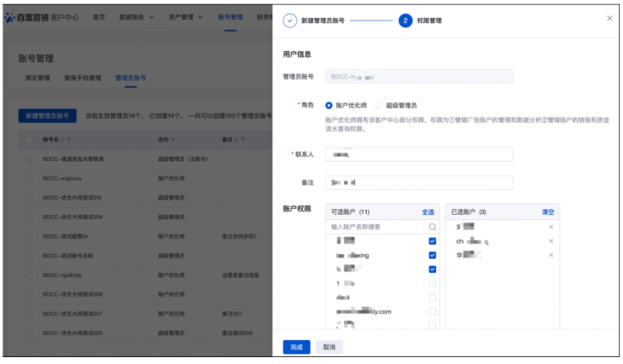Click the 'BDCC-优化大师测试008' account name
623x364 pixels.
[x=72, y=295]
